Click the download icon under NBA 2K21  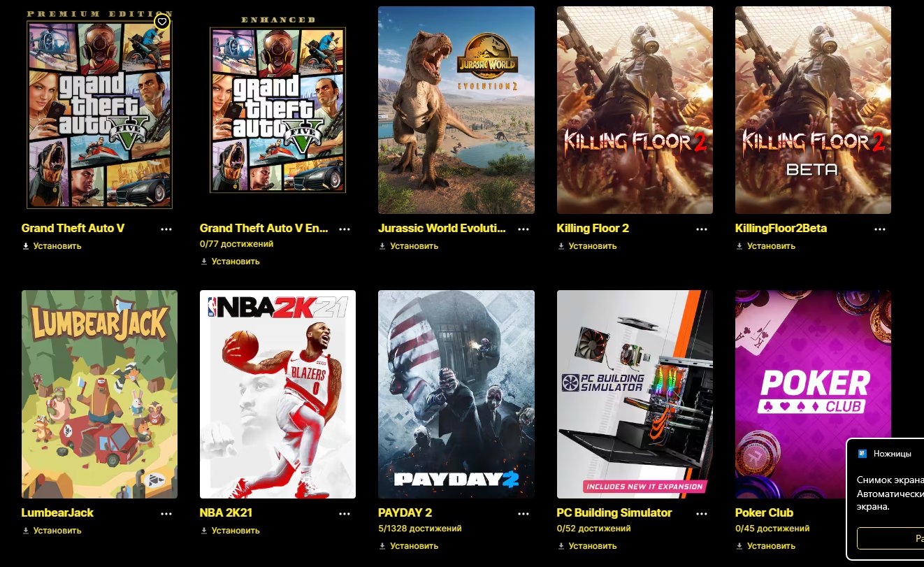click(x=204, y=531)
